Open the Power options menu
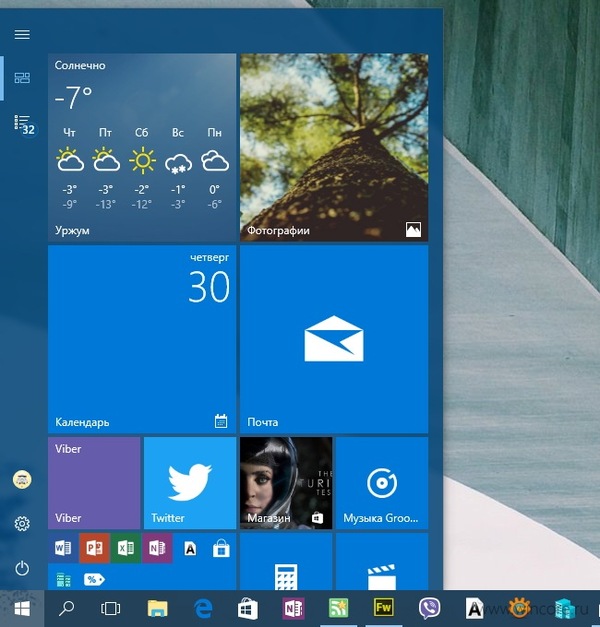The width and height of the screenshot is (600, 627). tap(22, 568)
